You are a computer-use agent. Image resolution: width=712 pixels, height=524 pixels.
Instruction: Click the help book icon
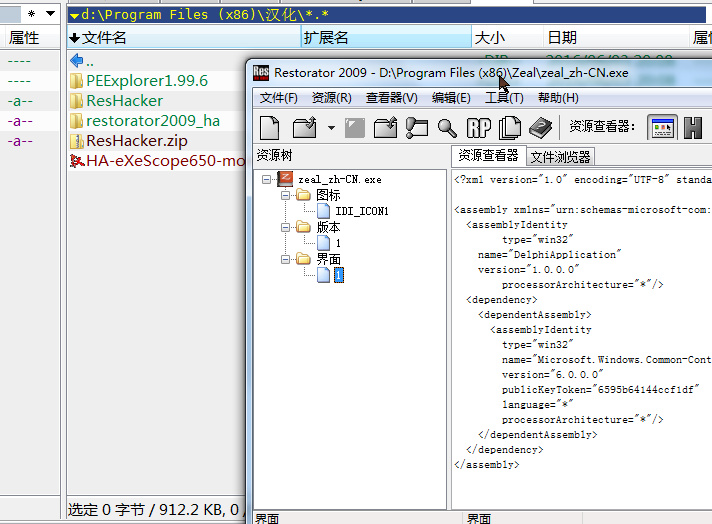coord(540,128)
